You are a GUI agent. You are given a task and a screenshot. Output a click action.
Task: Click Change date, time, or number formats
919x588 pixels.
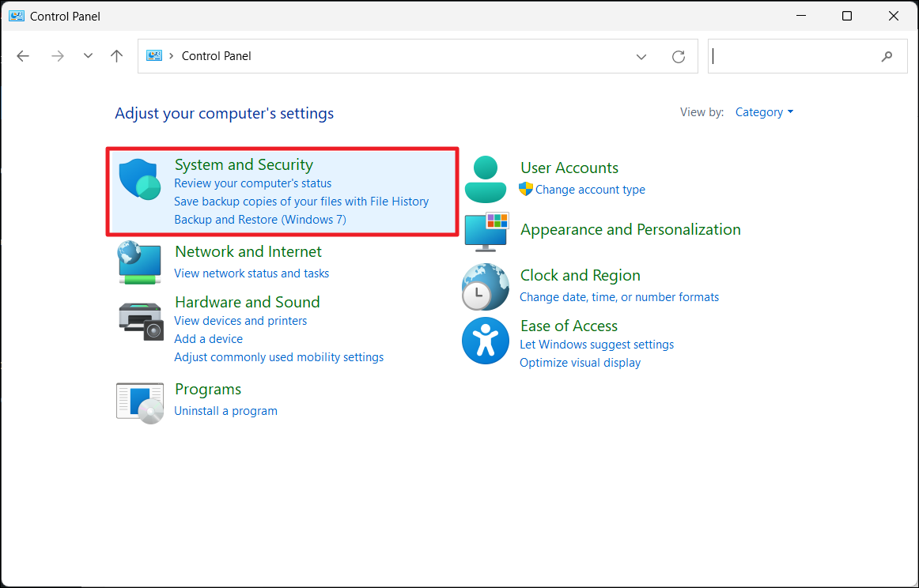click(619, 297)
